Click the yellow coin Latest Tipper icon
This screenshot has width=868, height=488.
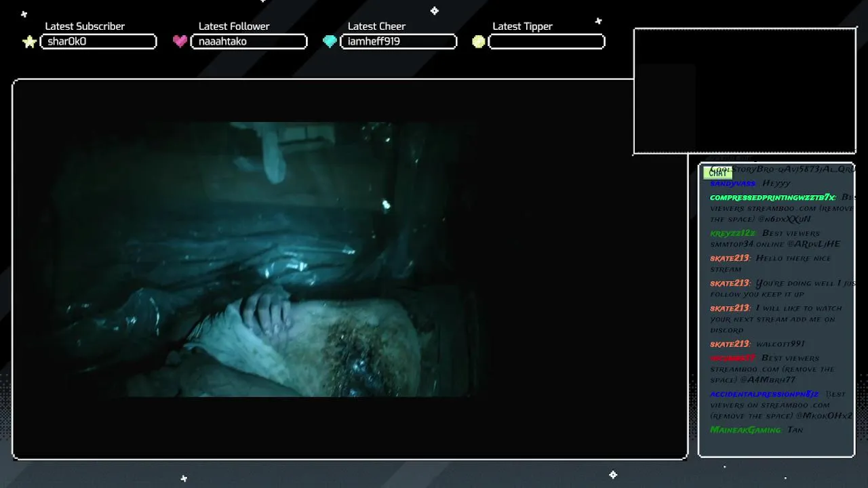click(x=479, y=41)
